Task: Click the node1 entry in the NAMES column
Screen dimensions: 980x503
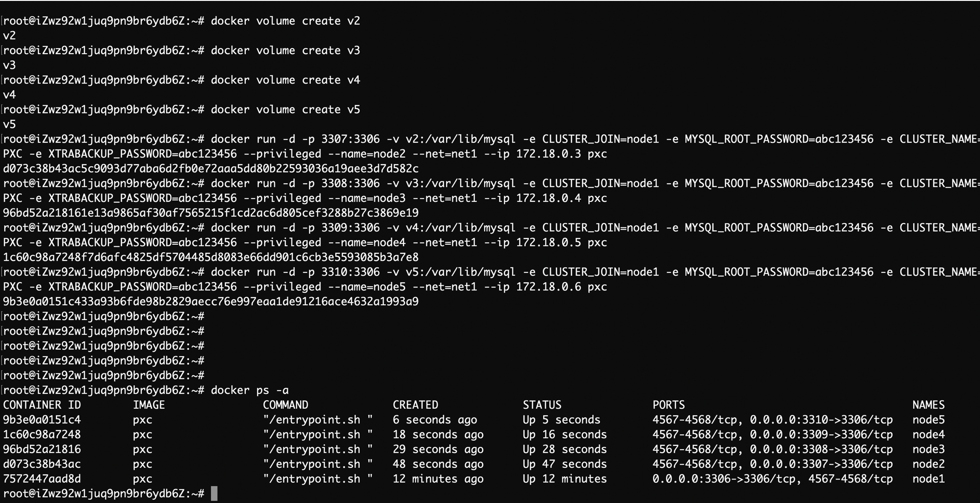Action: pos(928,479)
